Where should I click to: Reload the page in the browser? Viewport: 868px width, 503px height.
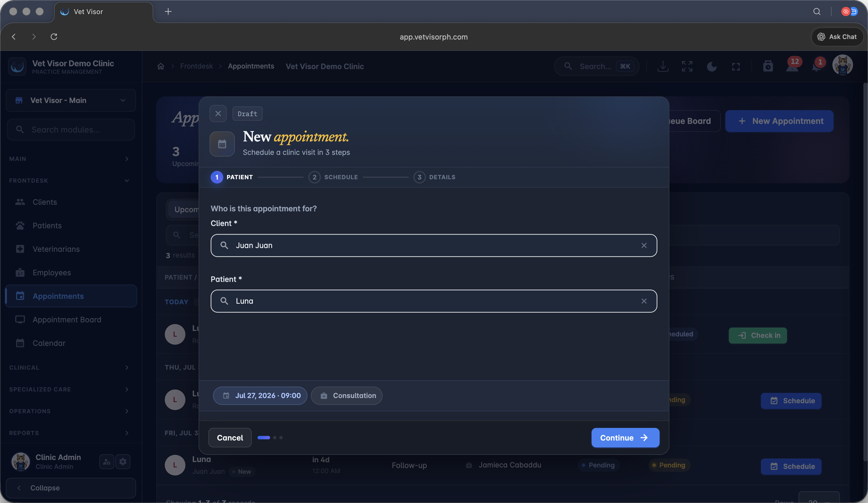coord(54,36)
